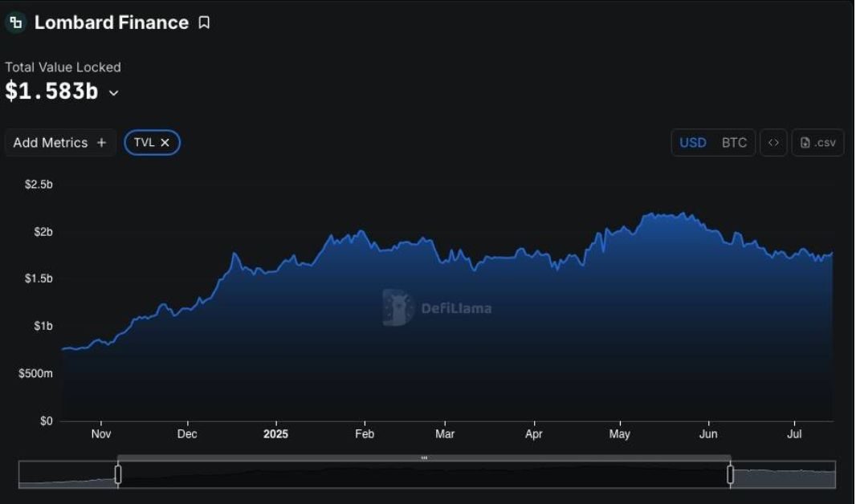
Task: Open the embed code button
Action: coord(773,143)
